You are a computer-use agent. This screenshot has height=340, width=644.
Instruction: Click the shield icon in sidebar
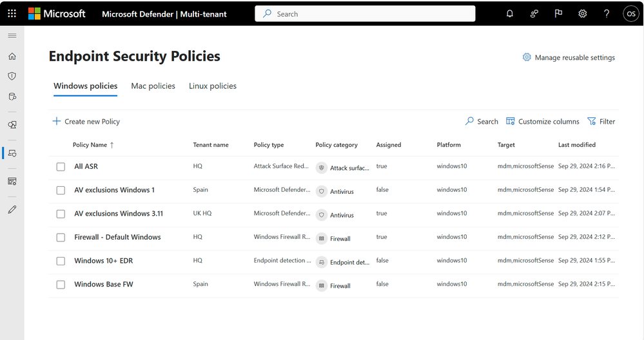(x=12, y=76)
